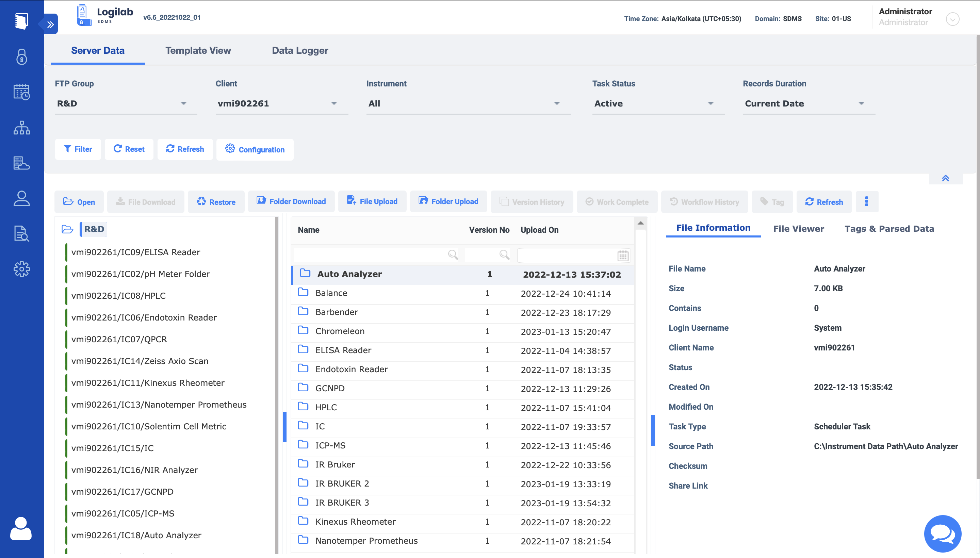Click file list scrollbar up arrow

(x=640, y=223)
